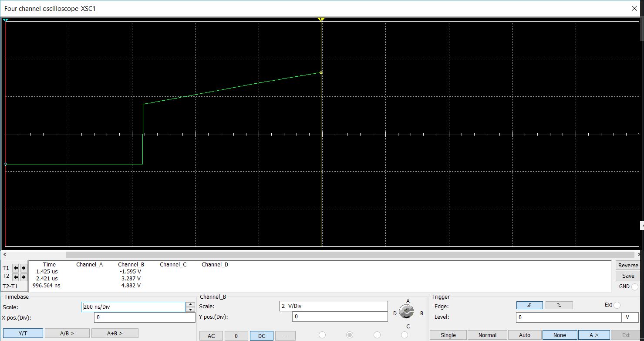Move cursor T1 left with arrow
Image resolution: width=644 pixels, height=341 pixels.
click(x=16, y=268)
